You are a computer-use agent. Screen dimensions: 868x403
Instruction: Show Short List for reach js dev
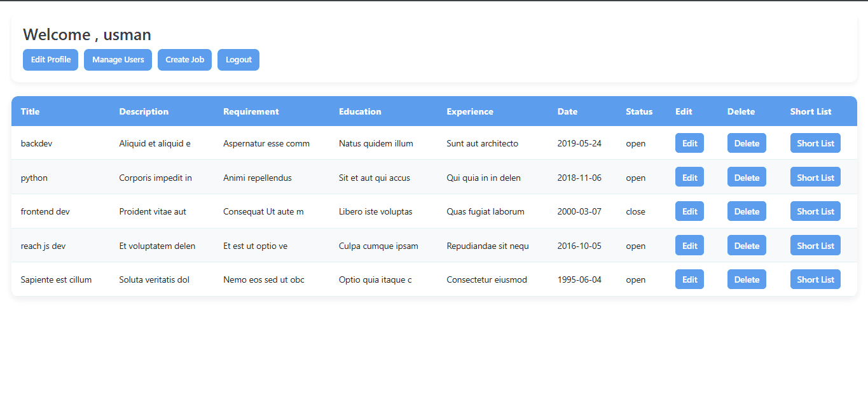(815, 246)
